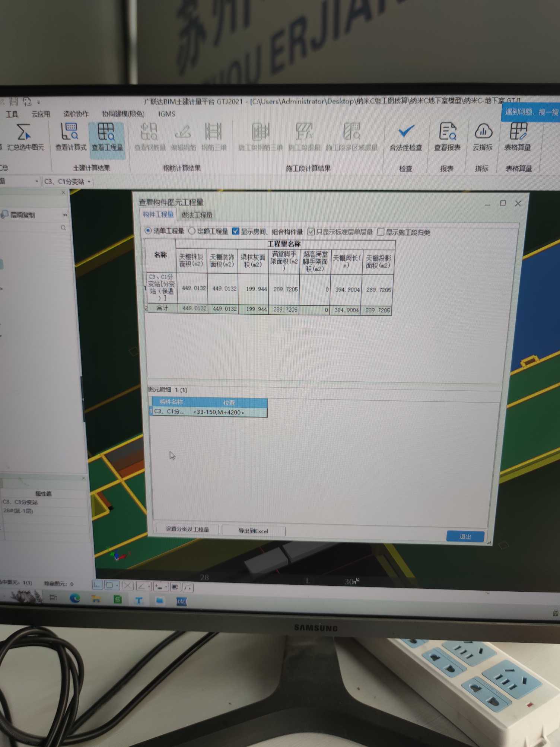
Task: Open 协同建模(限免) ribbon tab
Action: [x=123, y=114]
